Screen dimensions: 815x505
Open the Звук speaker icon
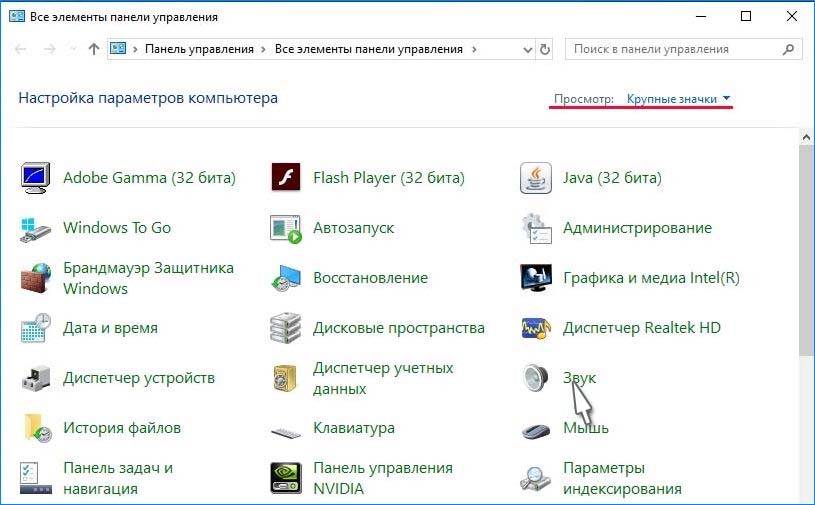click(536, 378)
